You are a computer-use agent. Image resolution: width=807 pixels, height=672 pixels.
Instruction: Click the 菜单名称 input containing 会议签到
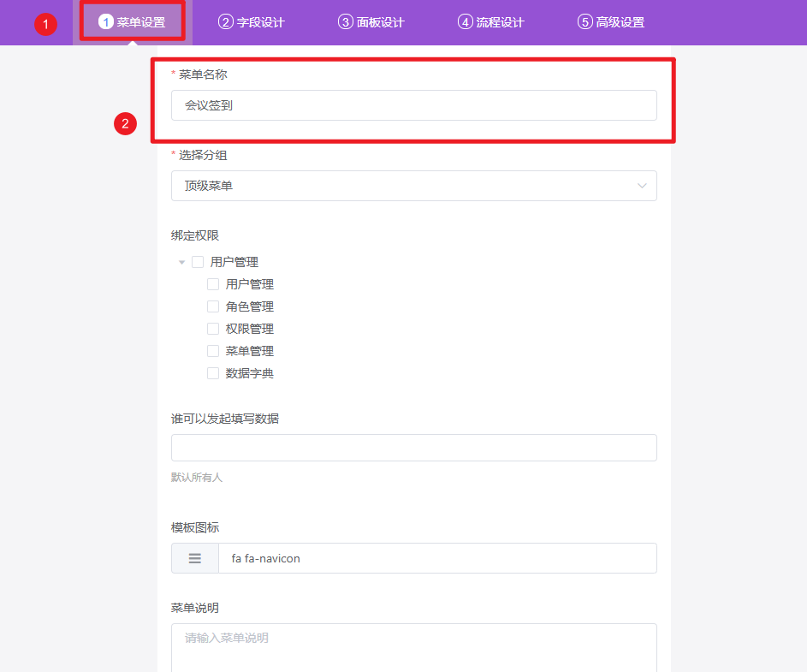coord(414,105)
